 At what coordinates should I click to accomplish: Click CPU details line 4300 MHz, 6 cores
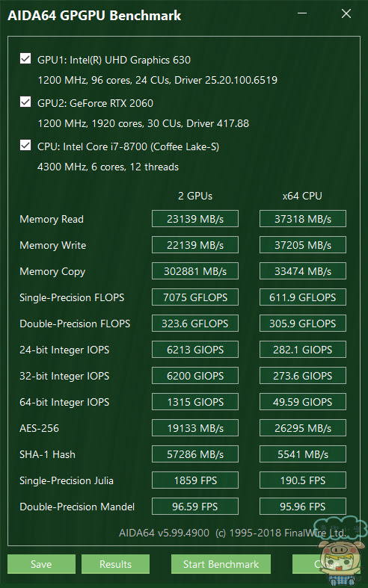[108, 167]
